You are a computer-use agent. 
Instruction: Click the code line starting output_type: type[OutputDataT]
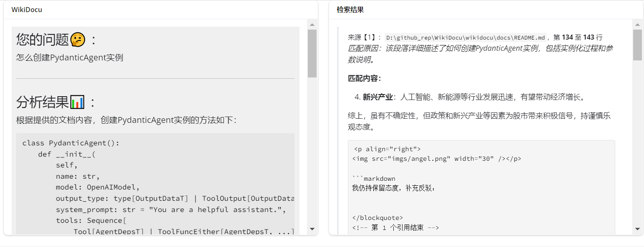175,198
